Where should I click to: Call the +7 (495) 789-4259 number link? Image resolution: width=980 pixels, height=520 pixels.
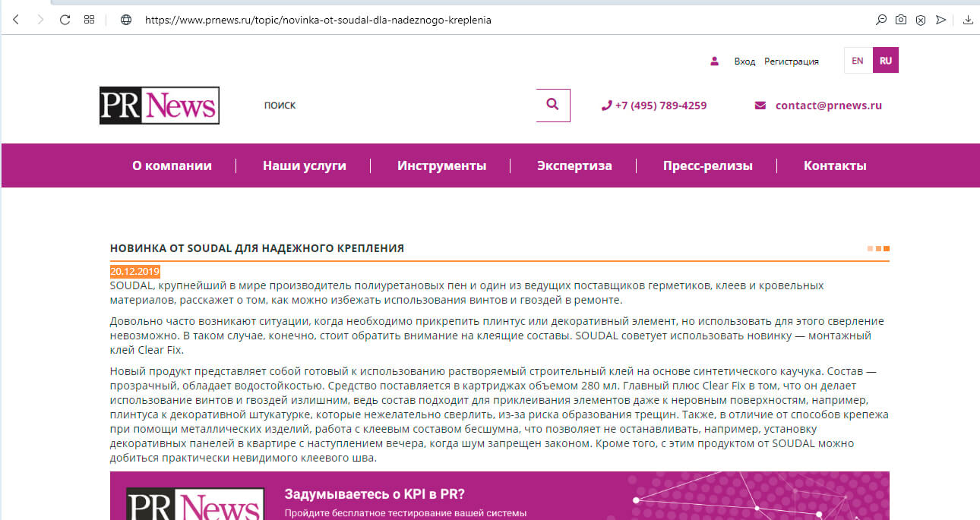click(x=661, y=106)
